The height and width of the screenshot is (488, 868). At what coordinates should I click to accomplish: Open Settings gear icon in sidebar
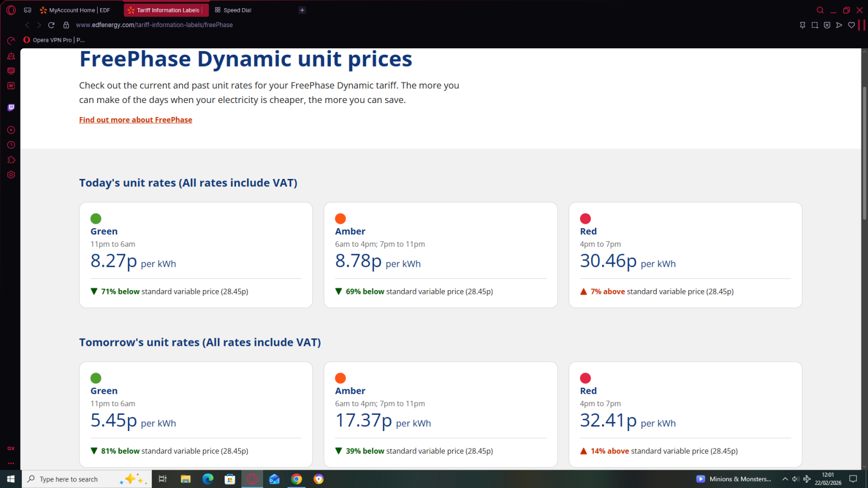click(11, 175)
